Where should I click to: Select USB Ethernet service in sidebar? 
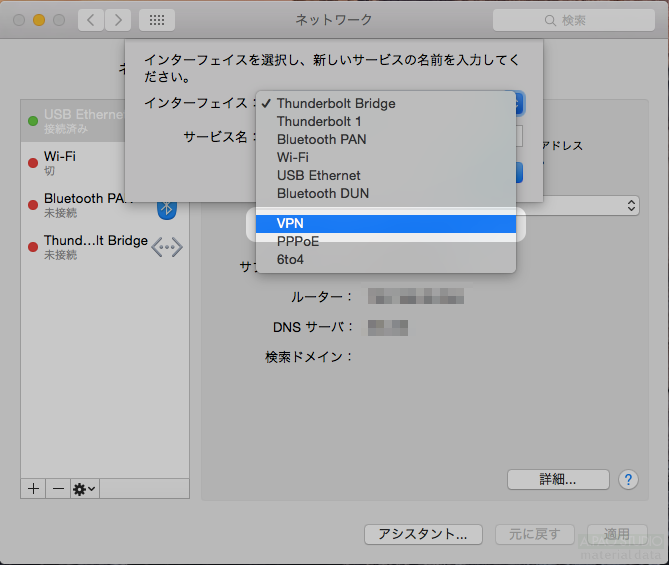73,121
